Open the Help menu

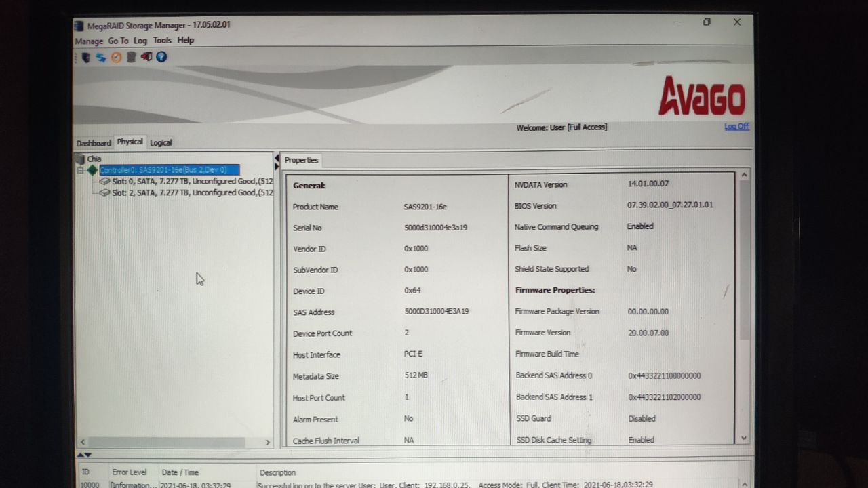tap(186, 40)
